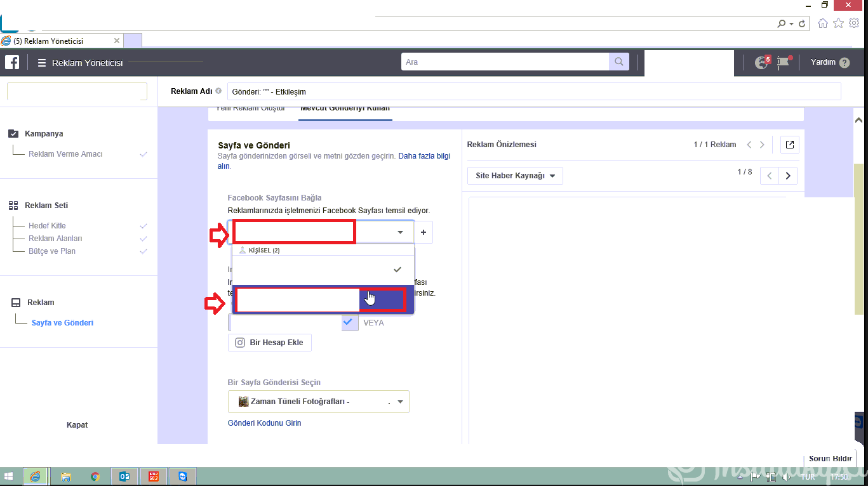Open preview in new window icon
The width and height of the screenshot is (868, 486).
tap(789, 145)
